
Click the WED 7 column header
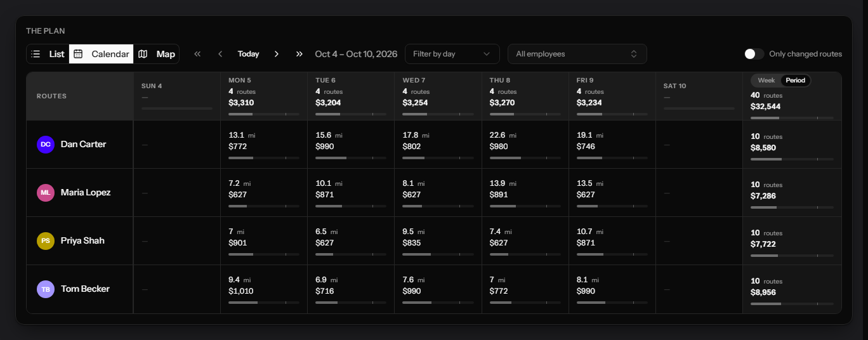pos(438,96)
